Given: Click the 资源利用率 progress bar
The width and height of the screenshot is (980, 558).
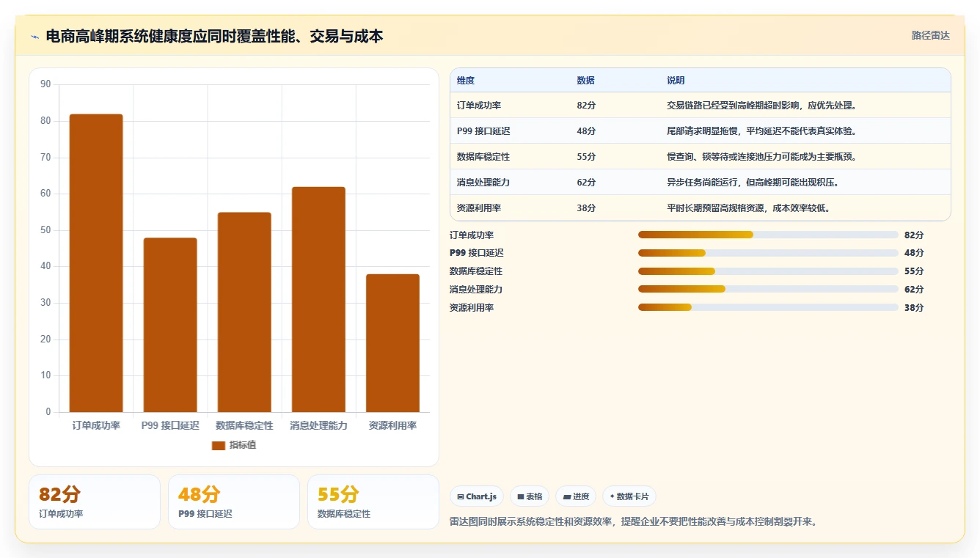Looking at the screenshot, I should point(768,307).
